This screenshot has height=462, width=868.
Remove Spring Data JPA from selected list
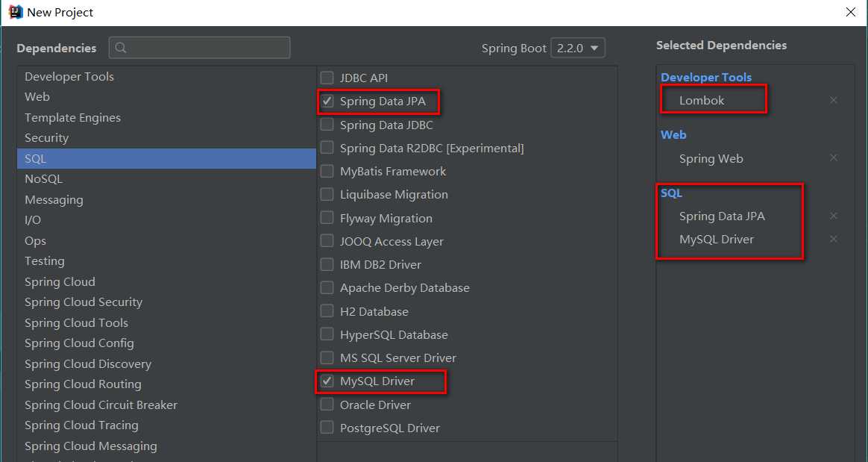pos(834,216)
